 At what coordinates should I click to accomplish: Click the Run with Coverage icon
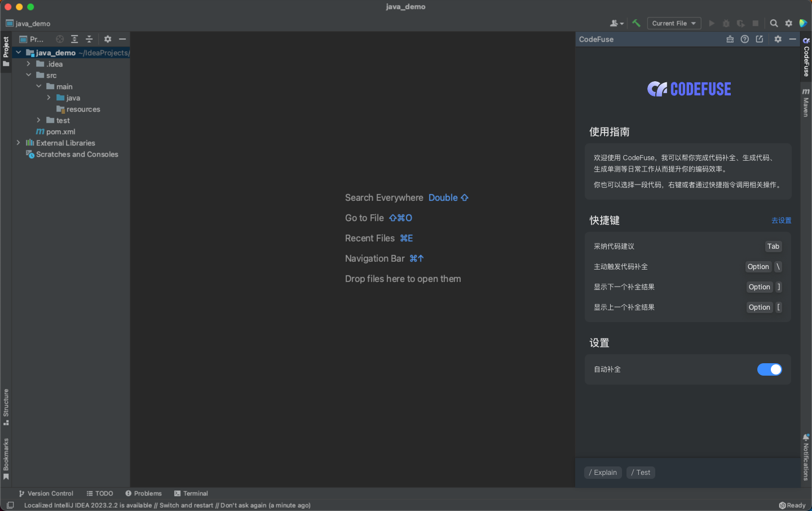(741, 23)
